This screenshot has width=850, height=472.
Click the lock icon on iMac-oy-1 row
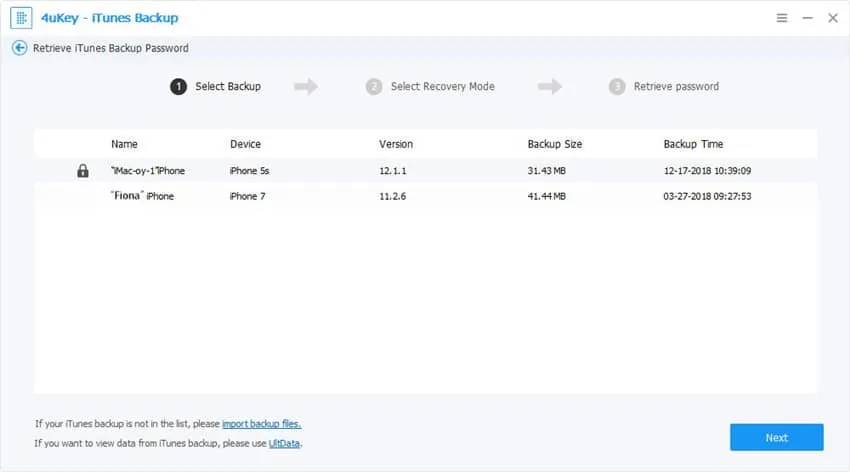[82, 171]
